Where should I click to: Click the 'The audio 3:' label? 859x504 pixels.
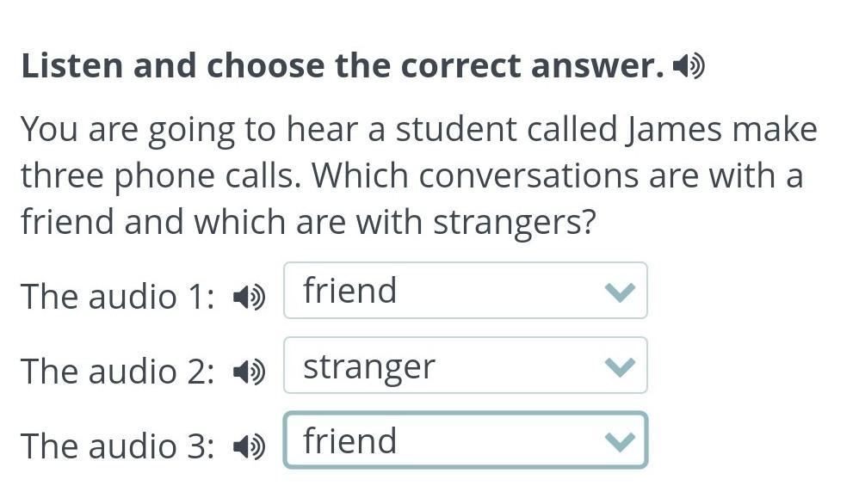pyautogui.click(x=118, y=446)
